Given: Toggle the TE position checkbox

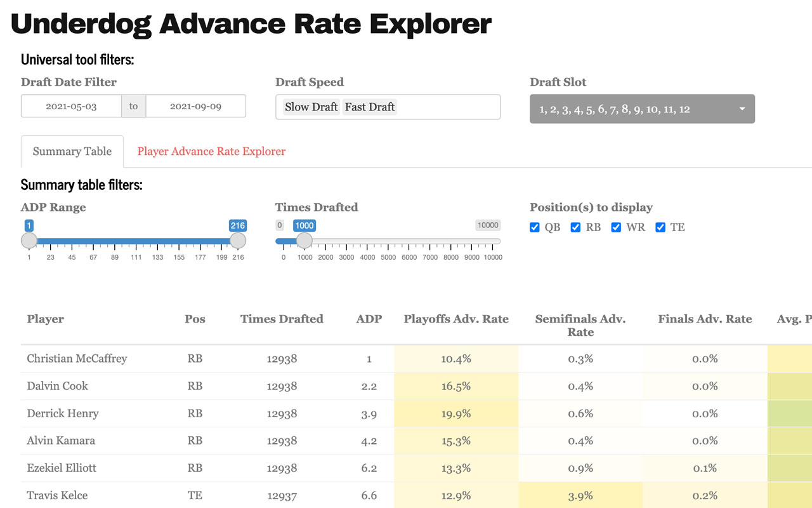Looking at the screenshot, I should click(660, 227).
